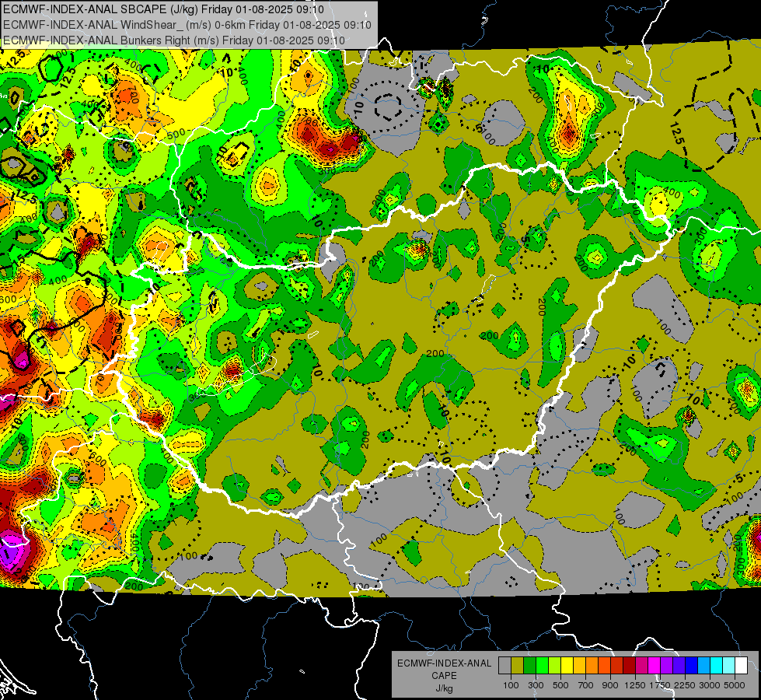
Task: Click the white swatch at legend end
Action: pyautogui.click(x=741, y=666)
